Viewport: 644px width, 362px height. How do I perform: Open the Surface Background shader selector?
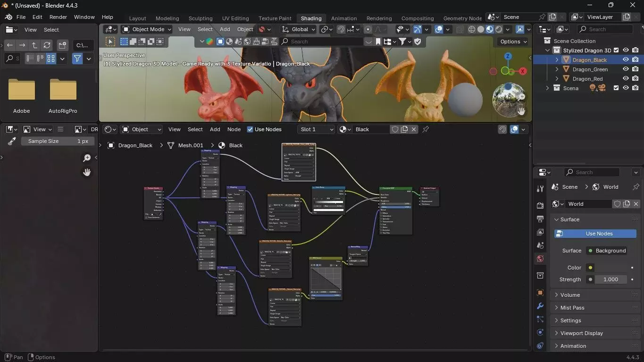(x=606, y=251)
